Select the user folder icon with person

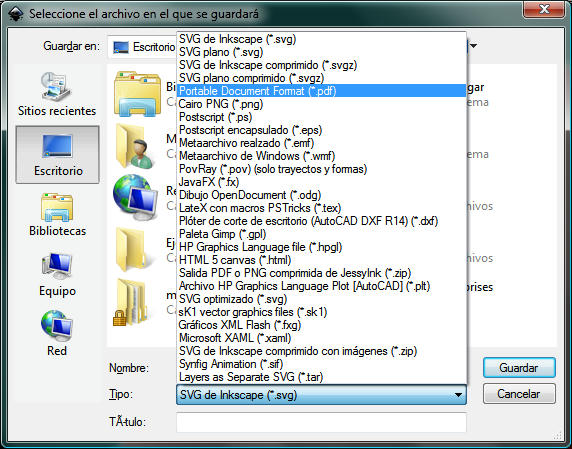pyautogui.click(x=134, y=147)
